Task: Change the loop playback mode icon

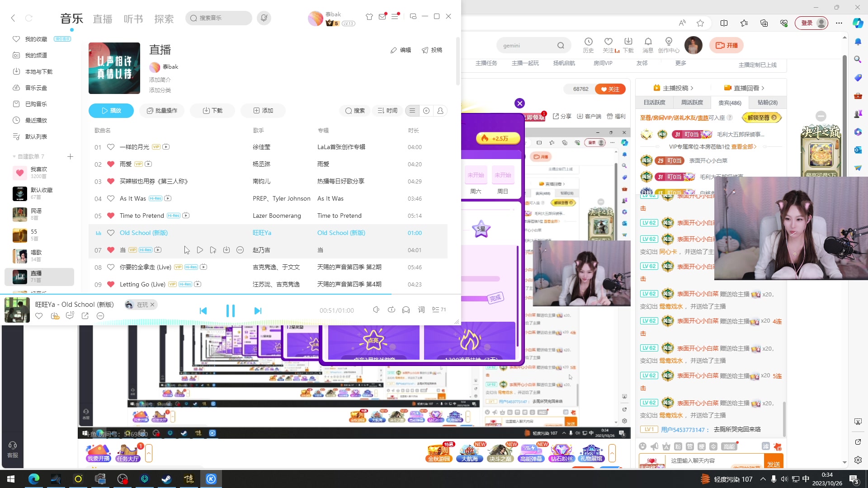Action: pyautogui.click(x=392, y=310)
